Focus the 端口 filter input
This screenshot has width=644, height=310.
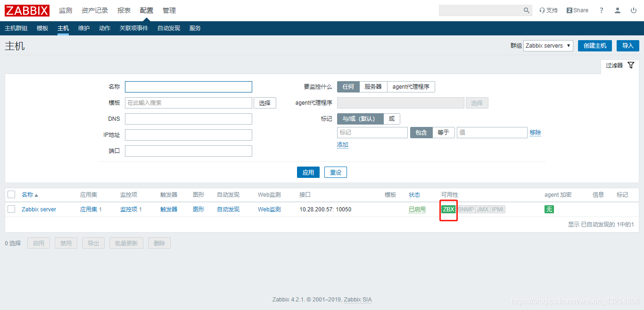(189, 151)
